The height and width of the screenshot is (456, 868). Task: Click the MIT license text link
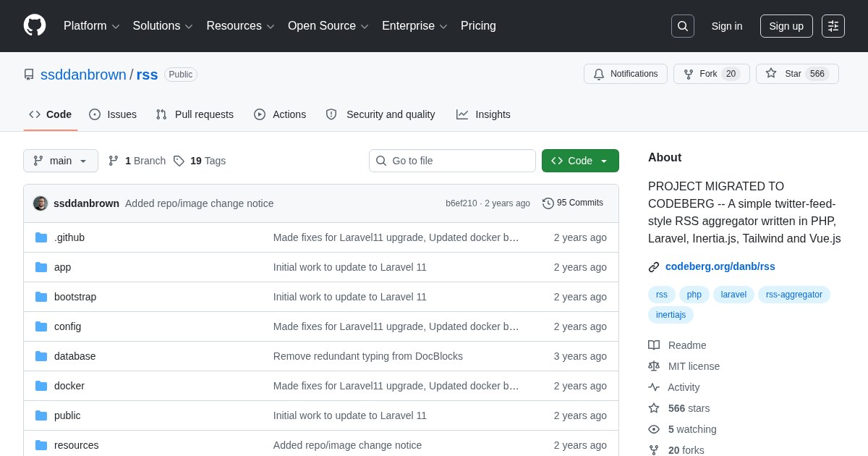pyautogui.click(x=694, y=366)
